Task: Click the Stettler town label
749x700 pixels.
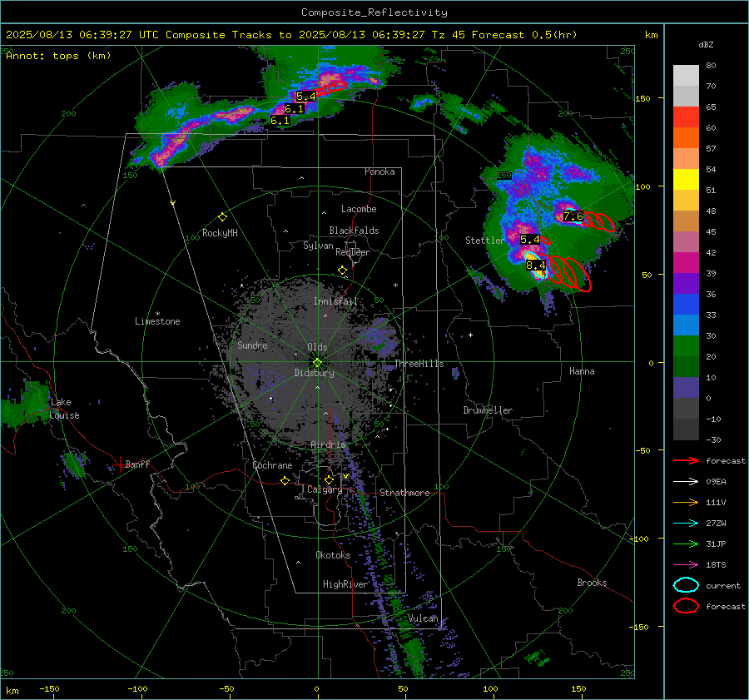Action: [x=485, y=241]
